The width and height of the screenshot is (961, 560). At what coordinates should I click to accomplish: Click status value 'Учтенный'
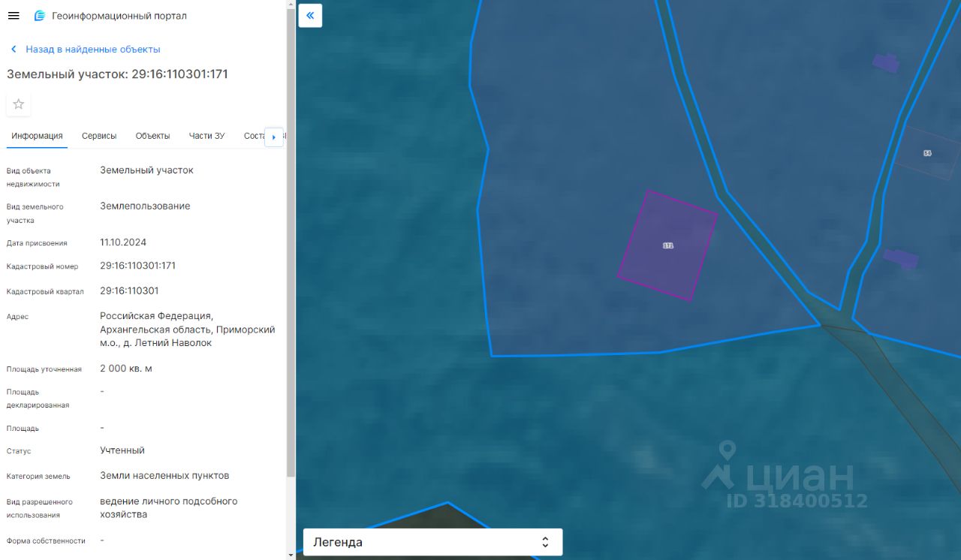click(x=122, y=450)
